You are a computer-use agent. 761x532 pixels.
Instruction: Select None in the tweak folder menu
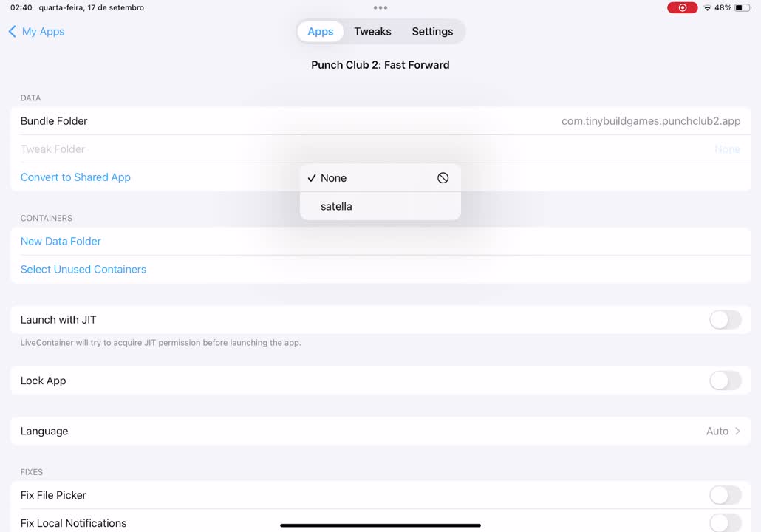380,177
